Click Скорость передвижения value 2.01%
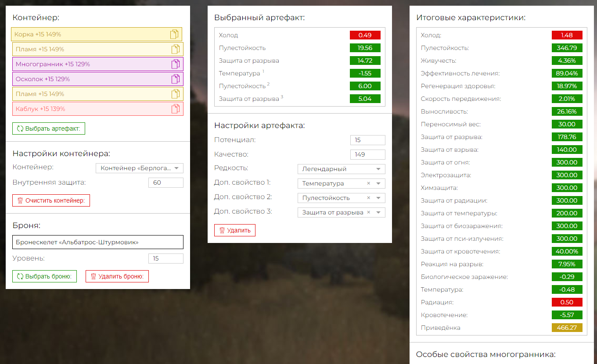Viewport: 597px width, 364px height. 567,99
